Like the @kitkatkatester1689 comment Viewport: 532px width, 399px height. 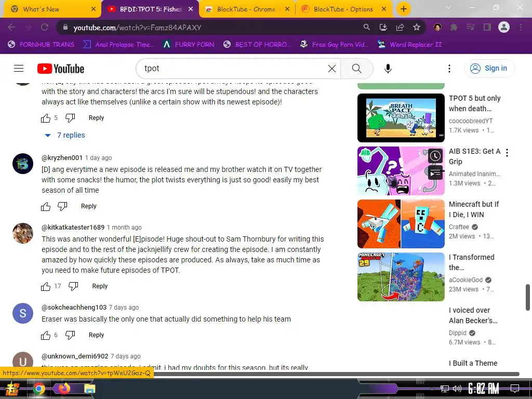tap(46, 286)
